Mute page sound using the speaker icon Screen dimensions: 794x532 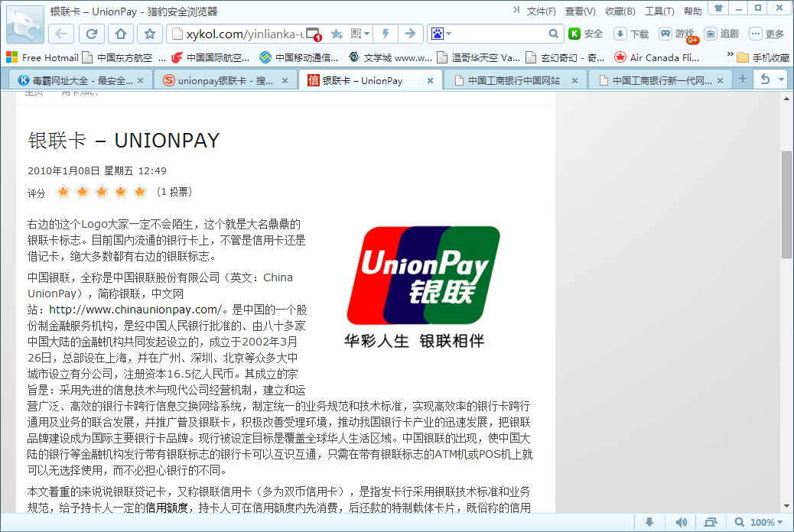click(x=681, y=522)
